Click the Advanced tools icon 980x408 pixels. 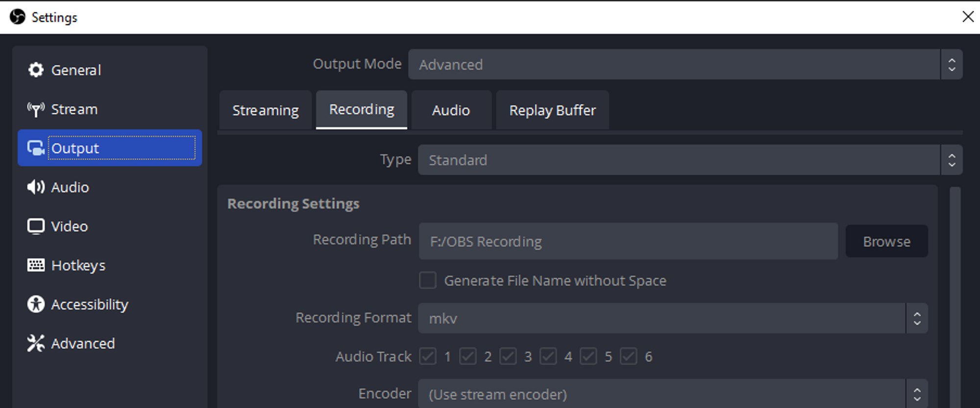36,343
